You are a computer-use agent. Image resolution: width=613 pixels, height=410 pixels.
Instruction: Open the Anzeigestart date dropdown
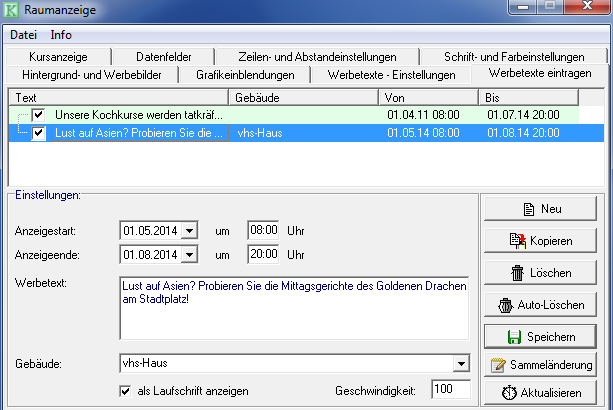190,231
